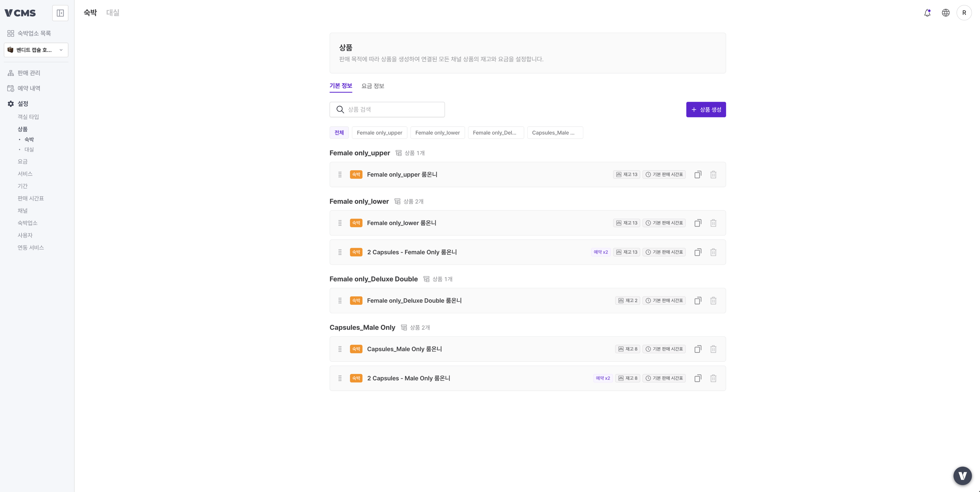Viewport: 980px width, 492px height.
Task: Delete Capsules_Male Only 룸온니 product
Action: [713, 349]
